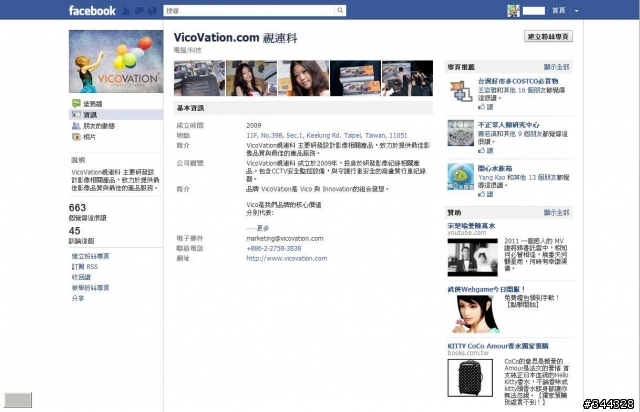Show all sponsored ads link
640x412 pixels.
tap(556, 212)
